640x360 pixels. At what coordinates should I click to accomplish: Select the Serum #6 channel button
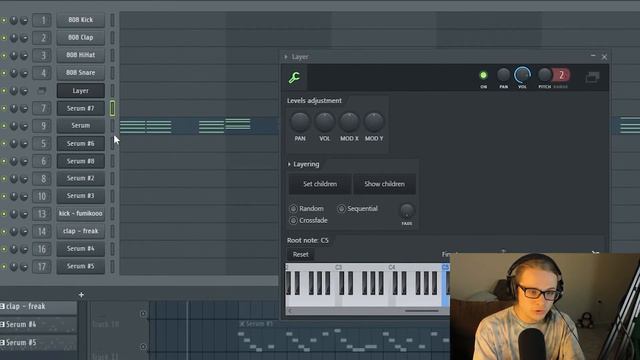(x=81, y=143)
